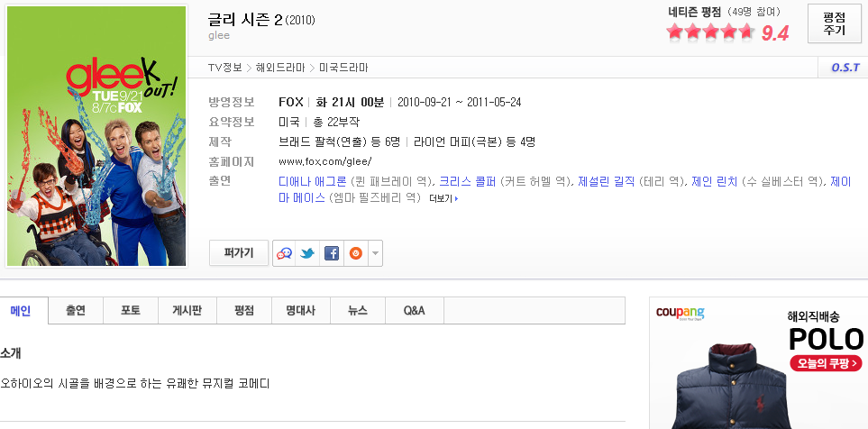
Task: Click the star rating icons
Action: pos(710,32)
